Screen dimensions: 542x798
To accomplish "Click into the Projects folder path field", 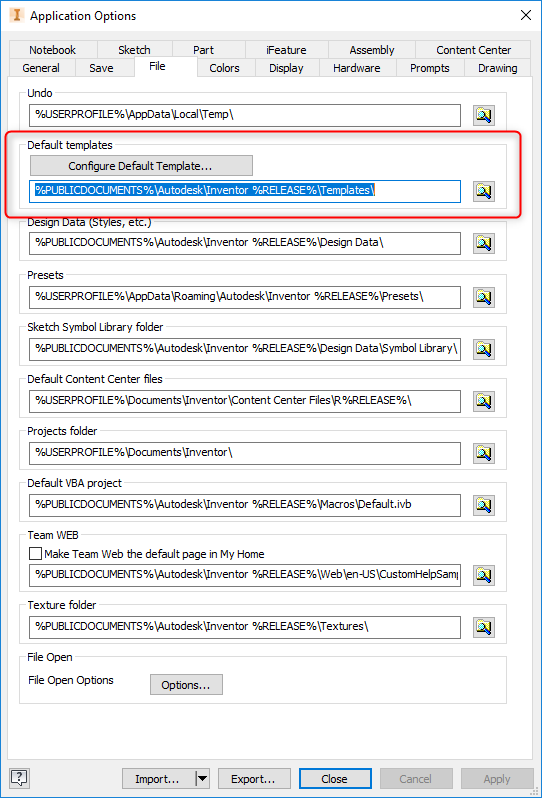I will coord(245,453).
